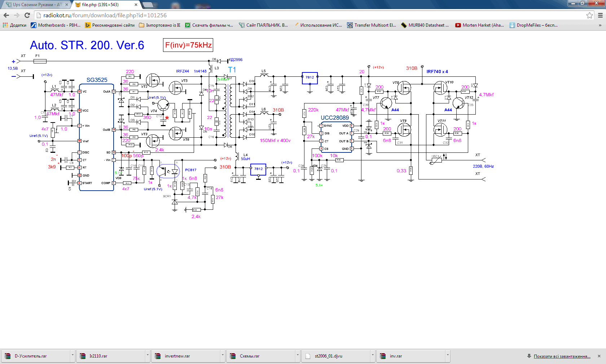Open inv.rar download options arrow
The width and height of the screenshot is (606, 364).
(448, 355)
